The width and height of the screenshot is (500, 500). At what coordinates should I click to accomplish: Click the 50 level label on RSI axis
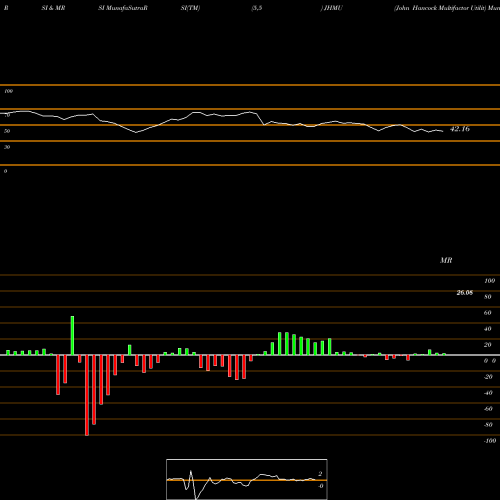coord(7,131)
